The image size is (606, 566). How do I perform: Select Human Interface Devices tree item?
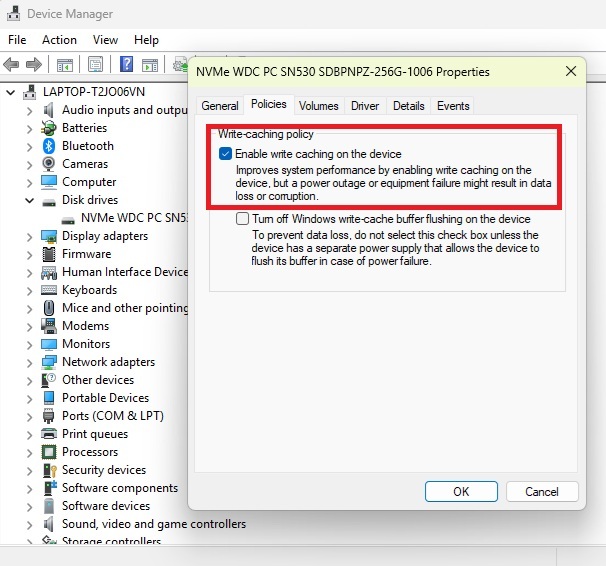click(125, 272)
